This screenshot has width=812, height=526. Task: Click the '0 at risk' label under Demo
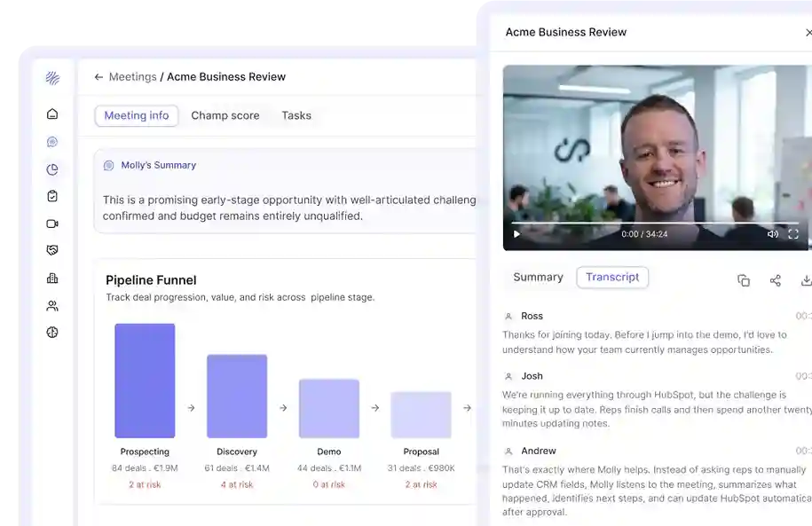click(x=329, y=484)
